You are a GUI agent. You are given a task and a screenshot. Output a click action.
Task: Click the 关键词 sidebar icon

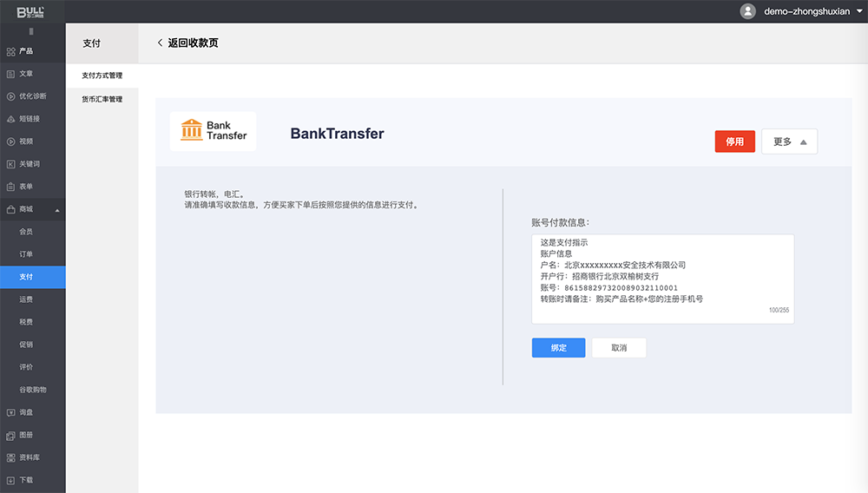point(10,164)
